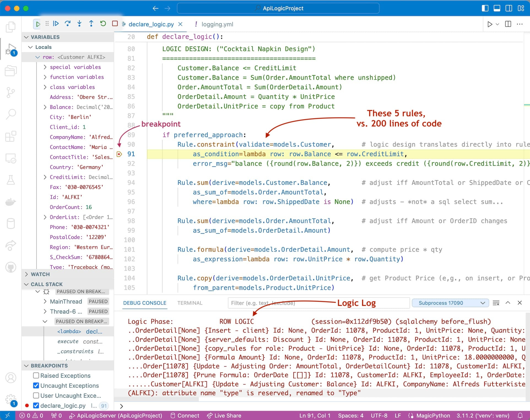Enable User Uncaught Exceptions checkbox
This screenshot has width=530, height=420.
36,396
